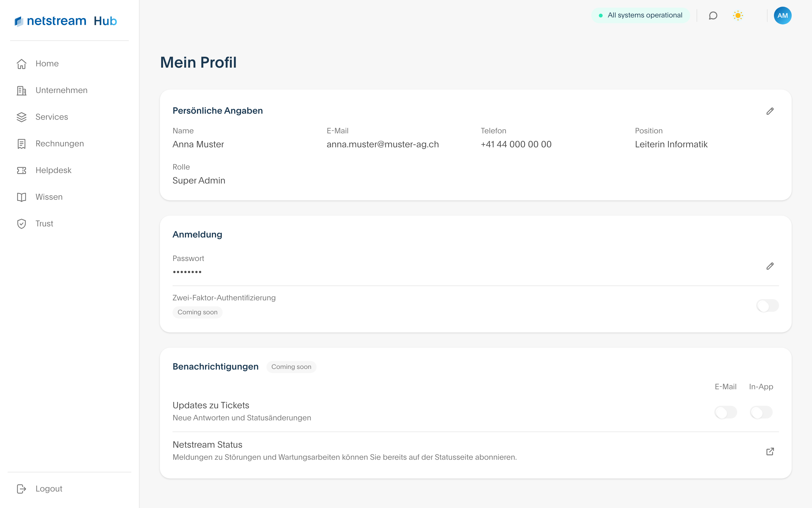Toggle In-App switch for Updates zu Tickets
The image size is (812, 508).
(761, 412)
